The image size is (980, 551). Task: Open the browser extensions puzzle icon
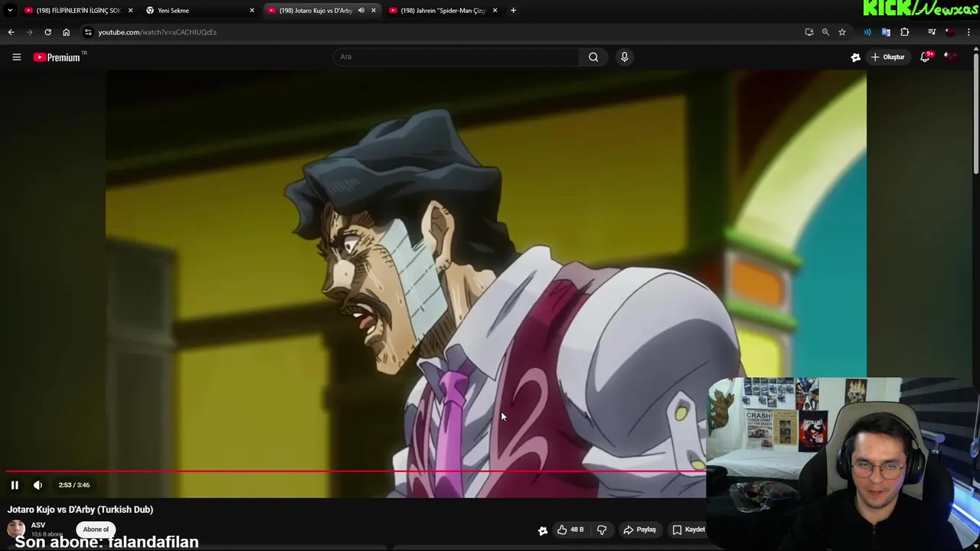pos(905,32)
